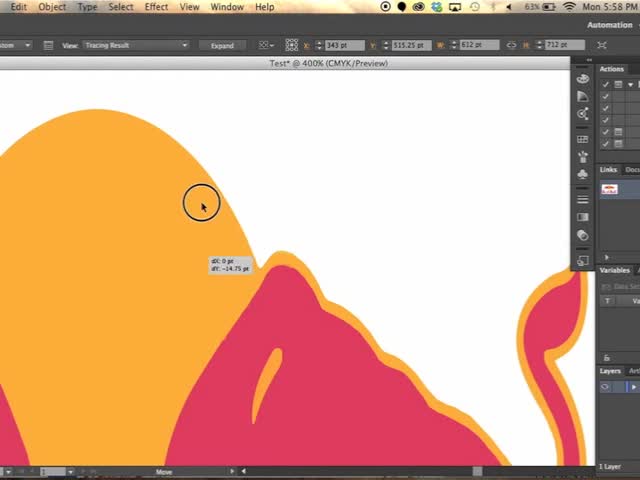Open the Gradient panel icon
640x480 pixels.
point(583,217)
